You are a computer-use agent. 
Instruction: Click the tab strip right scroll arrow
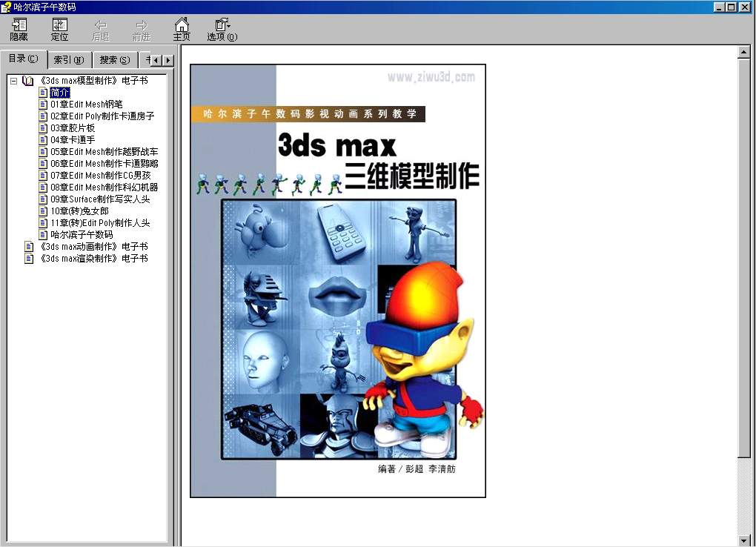pos(168,60)
